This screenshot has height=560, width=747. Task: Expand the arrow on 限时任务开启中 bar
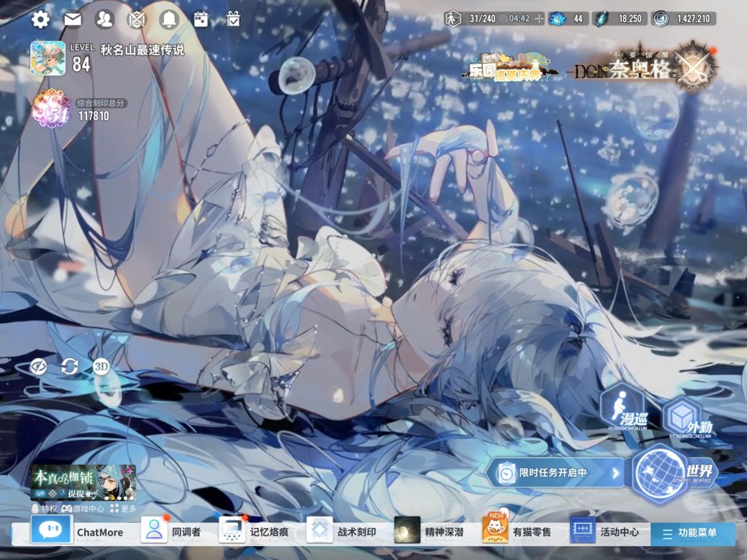pyautogui.click(x=616, y=474)
